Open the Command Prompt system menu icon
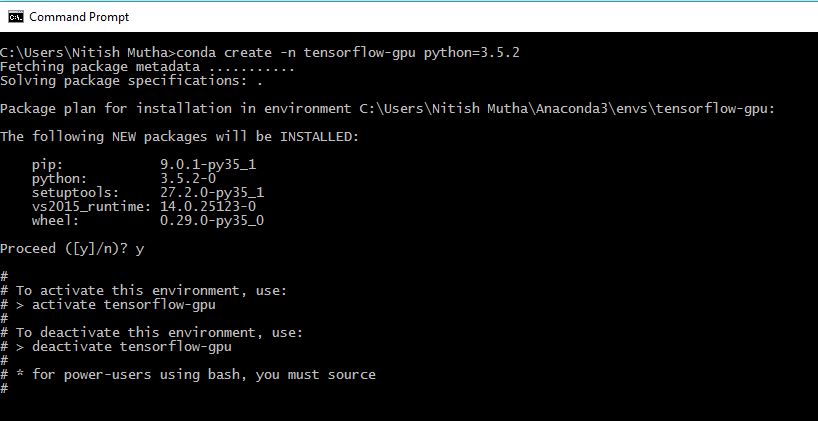The height and width of the screenshot is (421, 818). 16,17
